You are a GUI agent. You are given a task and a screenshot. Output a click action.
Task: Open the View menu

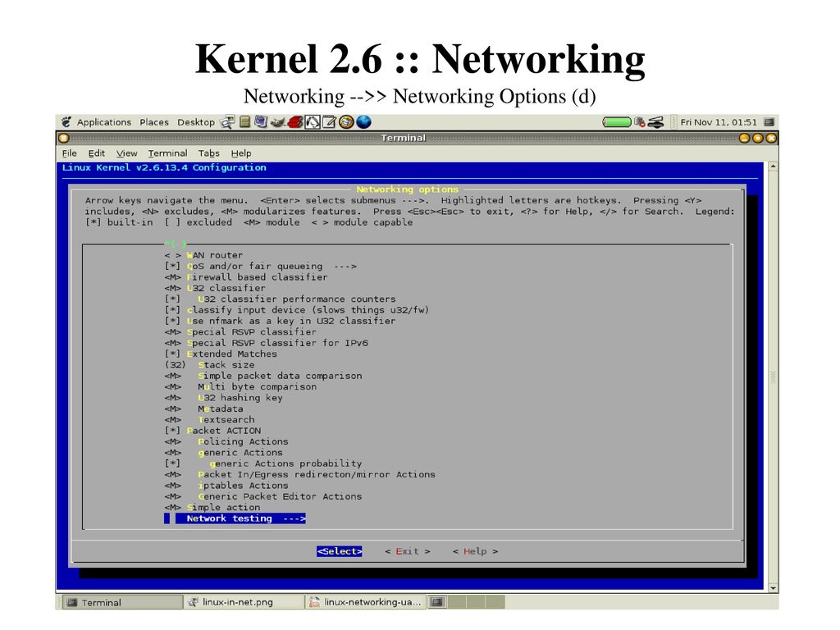tap(127, 153)
